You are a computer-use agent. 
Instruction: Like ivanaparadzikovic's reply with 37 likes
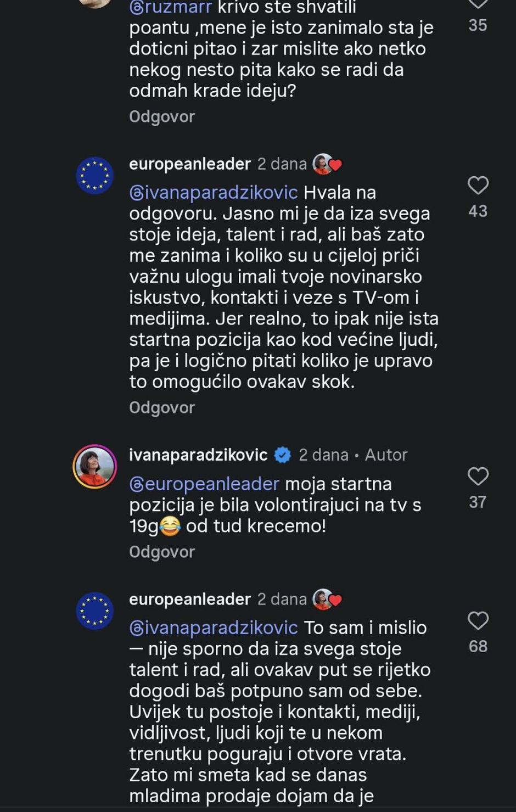tap(478, 477)
